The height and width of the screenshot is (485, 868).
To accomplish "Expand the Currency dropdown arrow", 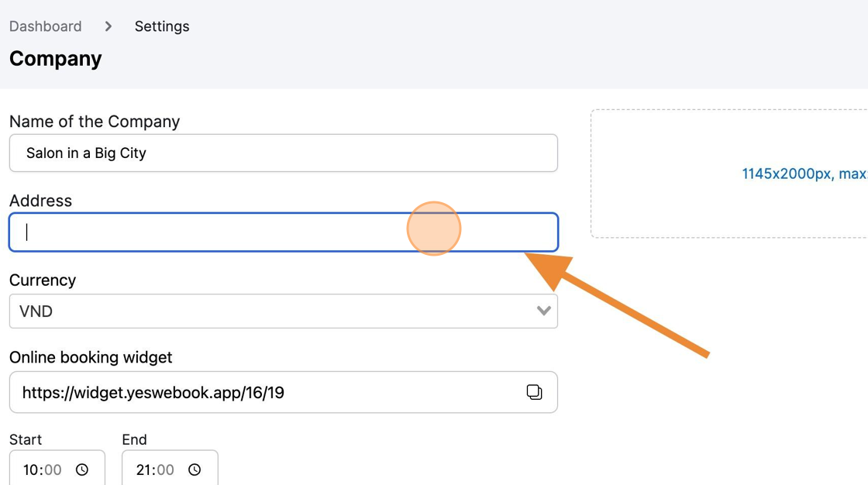I will coord(543,311).
